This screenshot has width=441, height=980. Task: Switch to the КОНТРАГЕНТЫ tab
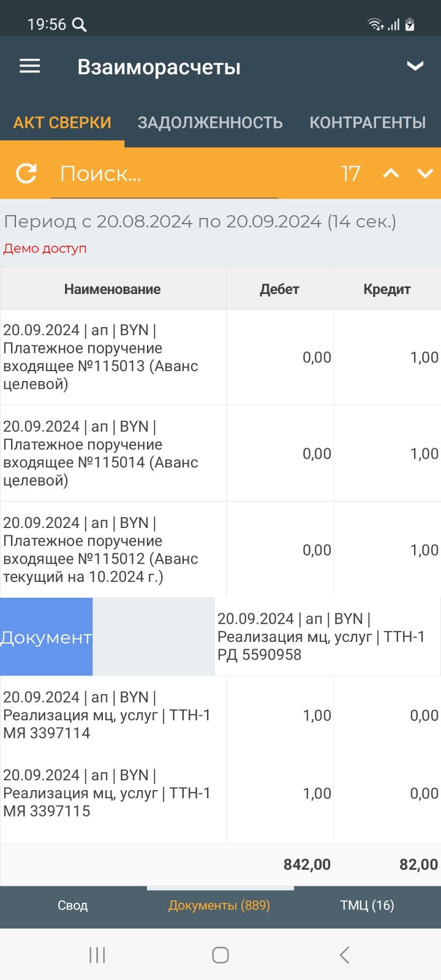[x=367, y=123]
